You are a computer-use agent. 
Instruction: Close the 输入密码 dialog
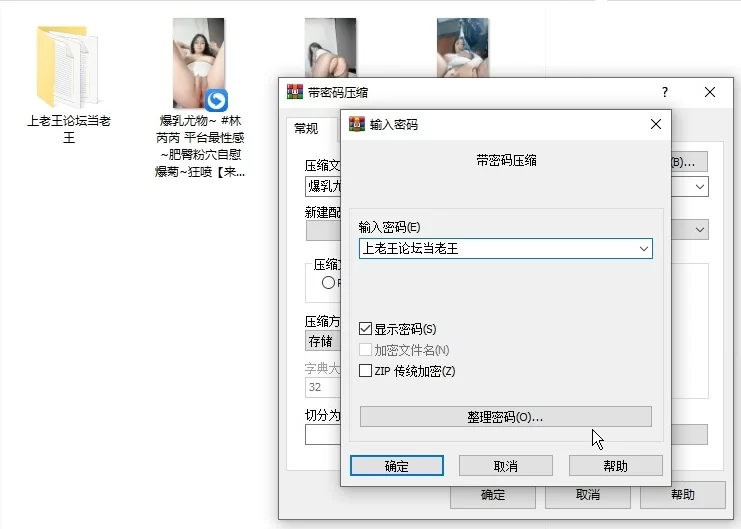point(655,124)
